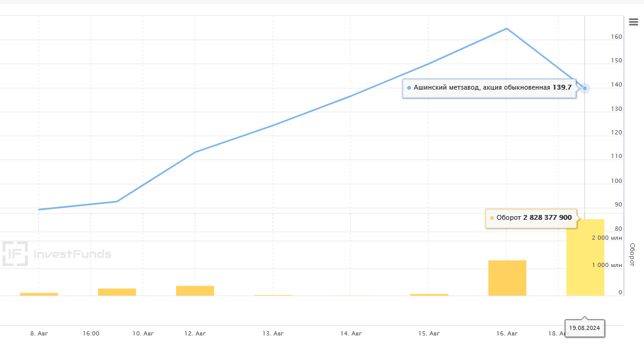This screenshot has height=350, width=644.
Task: Click the turnover axis label 1 000 млн
Action: click(x=606, y=265)
